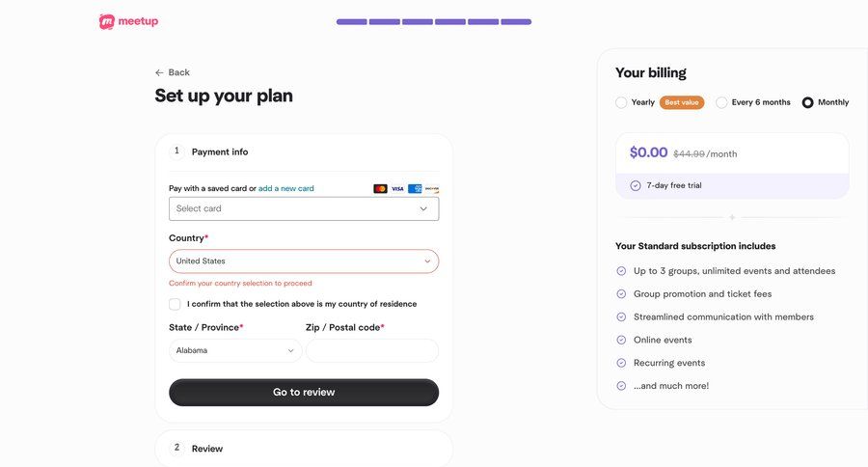Open the Select card dropdown

[x=304, y=208]
